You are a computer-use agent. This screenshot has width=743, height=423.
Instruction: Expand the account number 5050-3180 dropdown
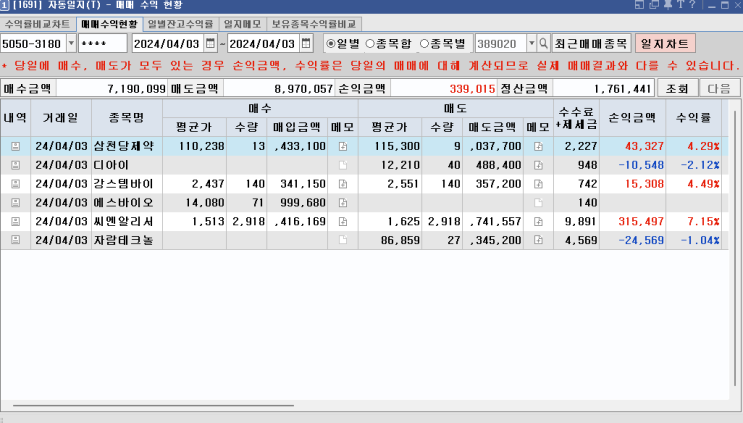(71, 44)
